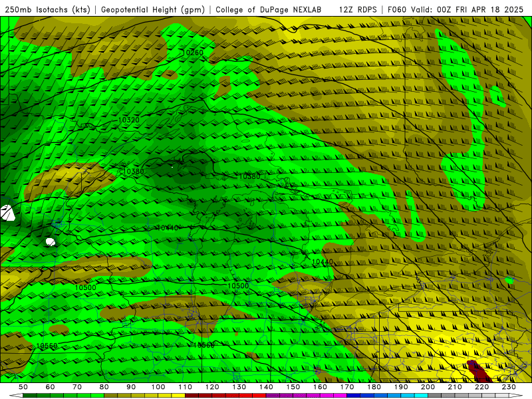Image resolution: width=532 pixels, height=399 pixels.
Task: Click the "F060 Valid: 00Z FRI APR 18 2025" text
Action: (x=456, y=9)
